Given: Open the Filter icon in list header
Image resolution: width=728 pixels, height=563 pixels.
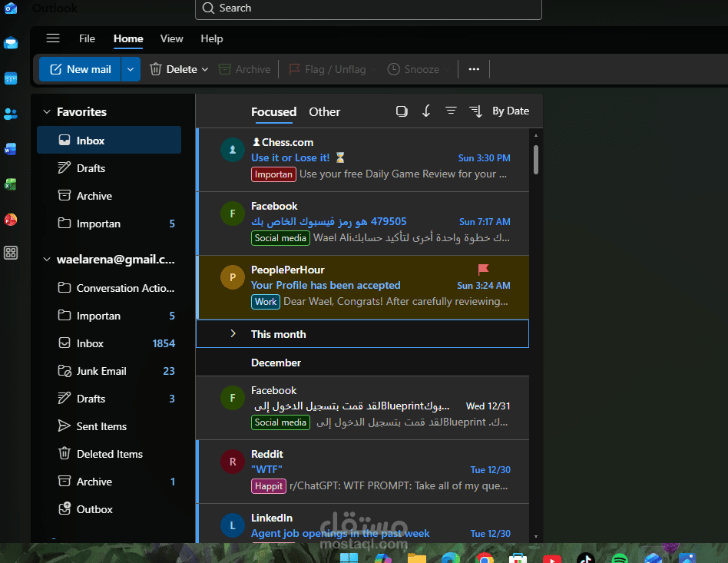Looking at the screenshot, I should pyautogui.click(x=451, y=111).
